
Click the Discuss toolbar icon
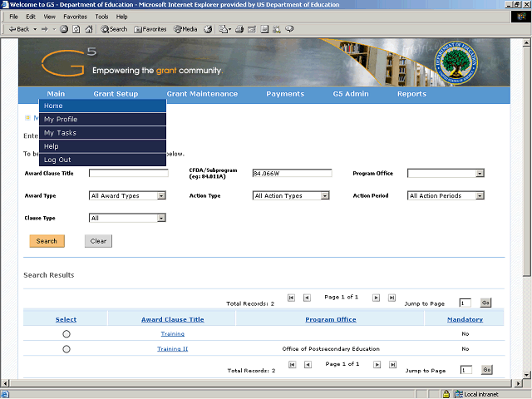tap(264, 29)
